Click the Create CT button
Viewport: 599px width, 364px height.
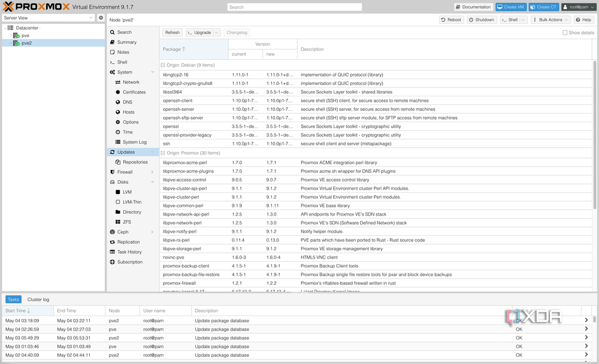pyautogui.click(x=544, y=7)
